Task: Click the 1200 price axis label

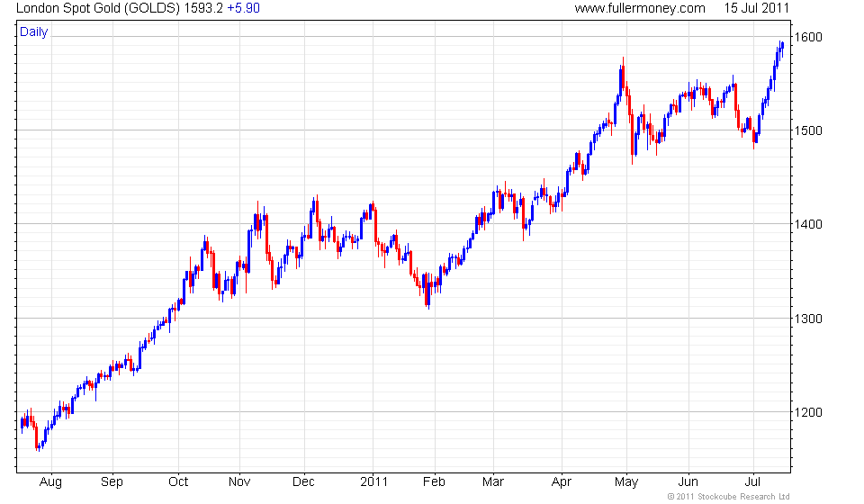Action: [808, 412]
